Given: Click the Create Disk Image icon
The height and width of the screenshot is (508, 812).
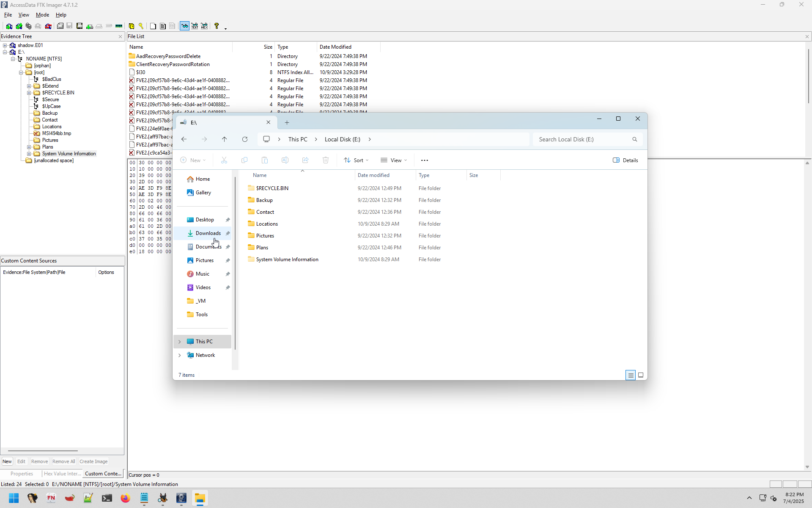Looking at the screenshot, I should [x=60, y=26].
